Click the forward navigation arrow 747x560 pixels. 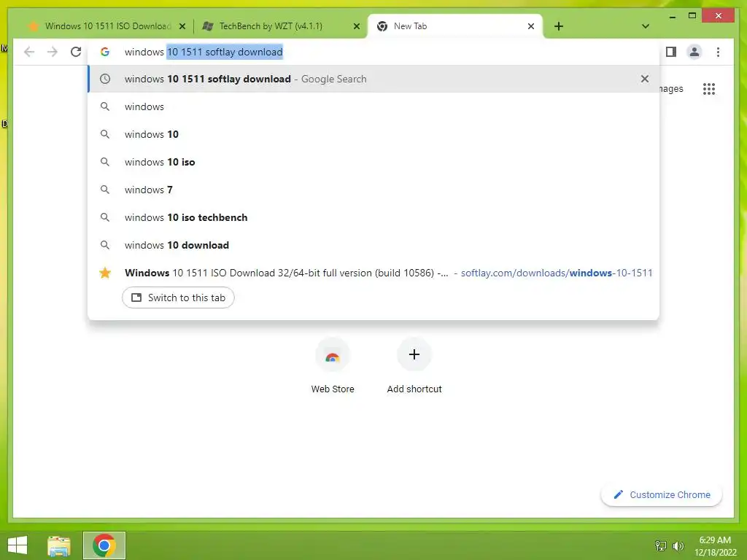(53, 52)
